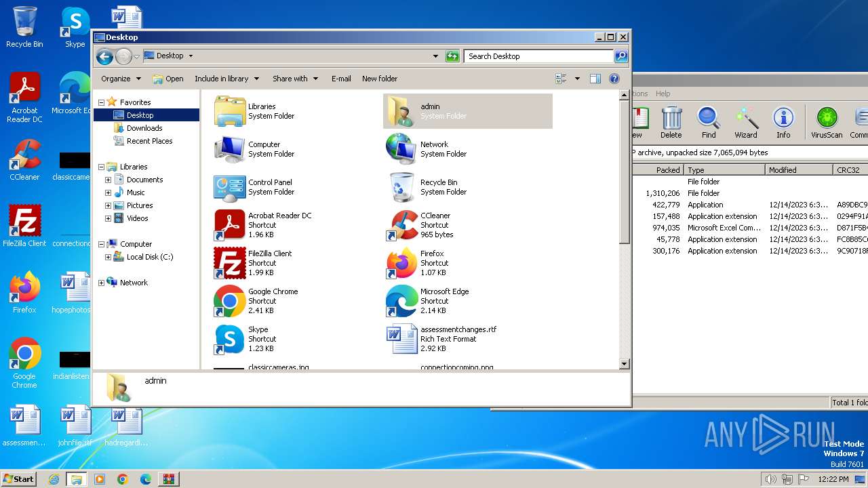The height and width of the screenshot is (488, 868).
Task: Select Desktop in navigation pane
Action: [x=140, y=115]
